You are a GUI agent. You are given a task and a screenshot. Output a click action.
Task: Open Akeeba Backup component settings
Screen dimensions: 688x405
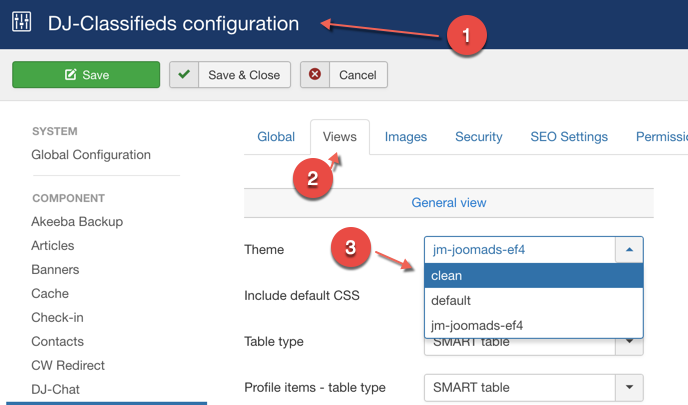point(77,222)
